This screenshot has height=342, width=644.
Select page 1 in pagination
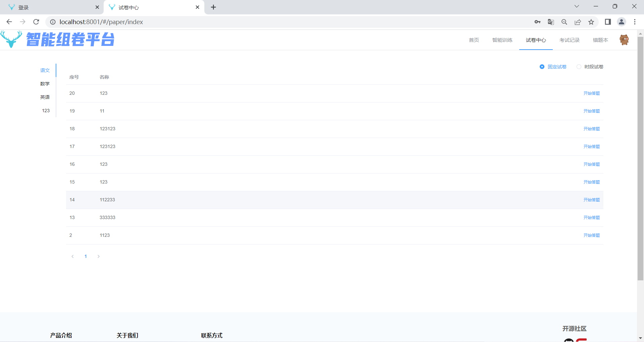(86, 256)
